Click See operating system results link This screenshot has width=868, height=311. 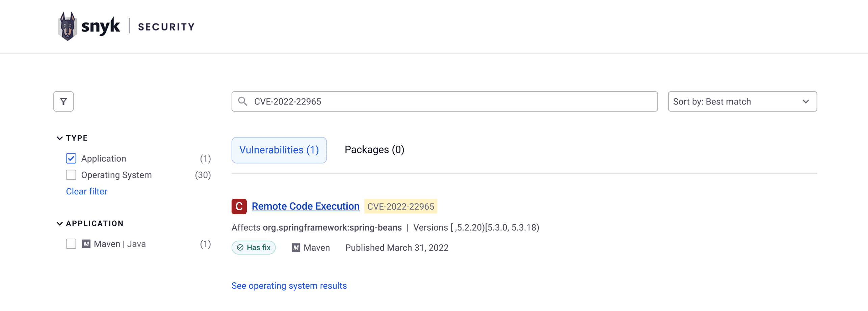coord(289,286)
